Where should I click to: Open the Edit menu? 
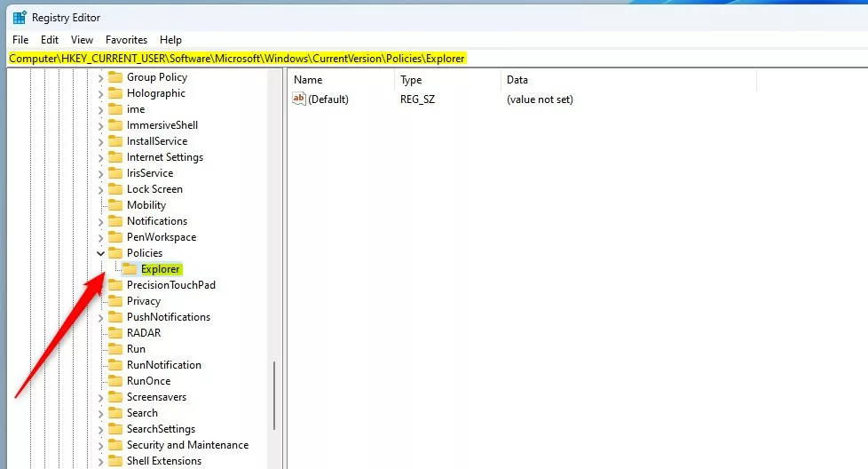tap(50, 40)
